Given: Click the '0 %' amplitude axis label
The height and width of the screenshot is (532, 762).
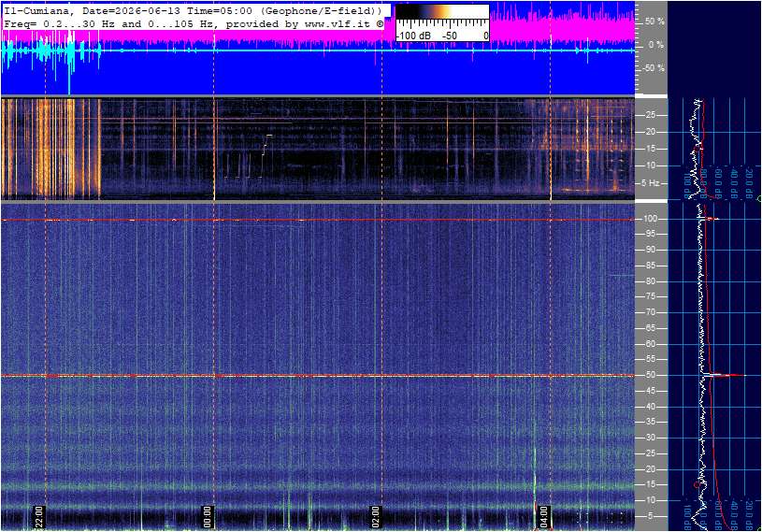Looking at the screenshot, I should point(656,45).
